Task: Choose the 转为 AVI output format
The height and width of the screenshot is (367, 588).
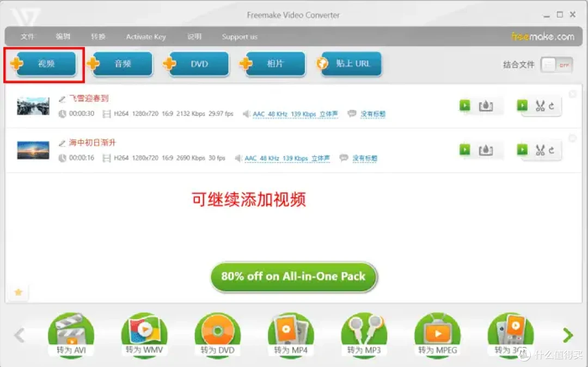Action: [x=71, y=335]
